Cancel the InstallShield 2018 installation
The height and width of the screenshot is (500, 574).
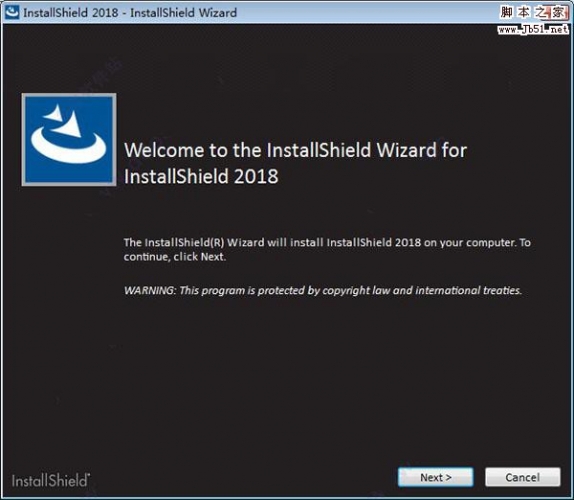pyautogui.click(x=522, y=477)
